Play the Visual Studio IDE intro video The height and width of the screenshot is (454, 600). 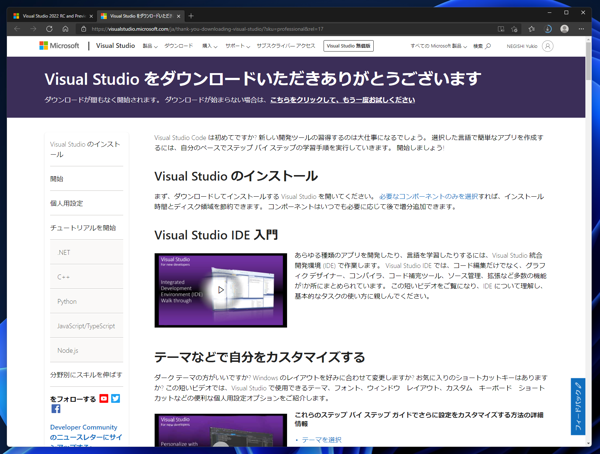(220, 290)
